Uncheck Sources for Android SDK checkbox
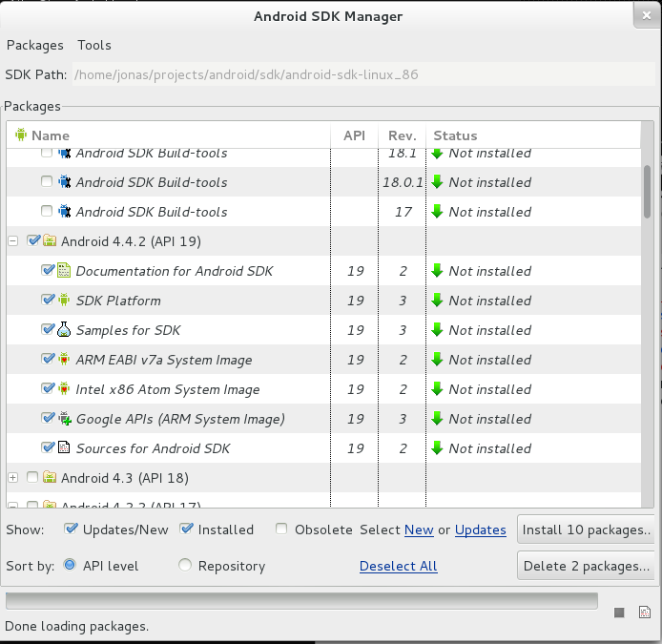 tap(48, 447)
